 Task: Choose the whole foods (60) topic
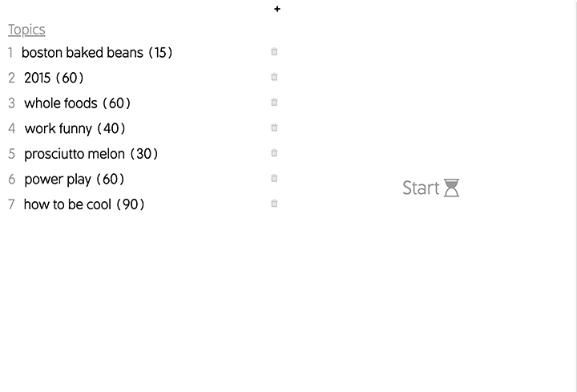77,103
